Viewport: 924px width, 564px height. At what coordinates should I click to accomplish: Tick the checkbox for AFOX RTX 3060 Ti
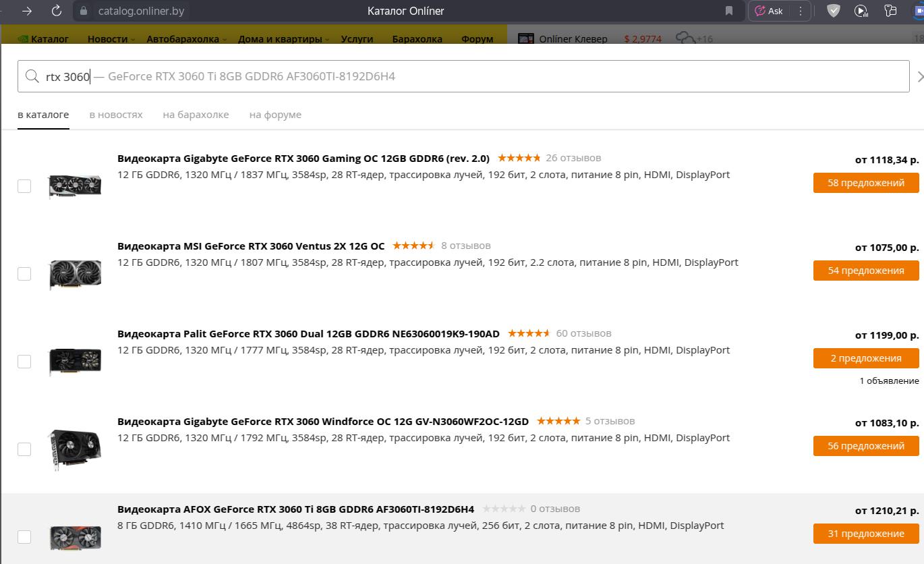tap(24, 537)
